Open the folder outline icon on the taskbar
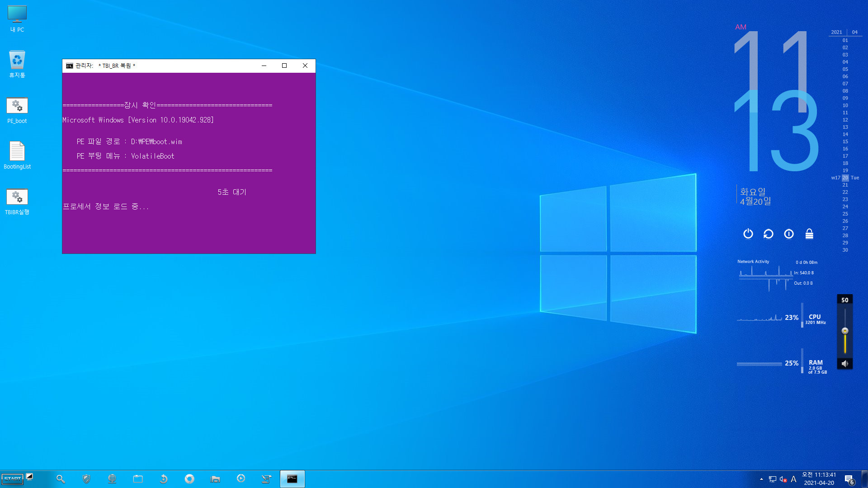The image size is (868, 488). tap(138, 479)
